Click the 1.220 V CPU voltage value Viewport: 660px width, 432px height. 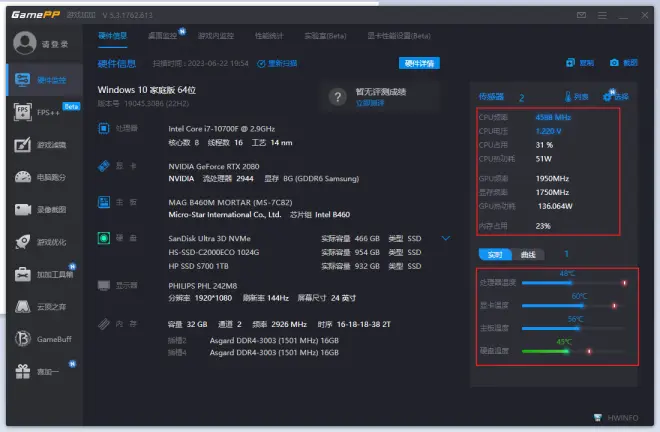548,131
